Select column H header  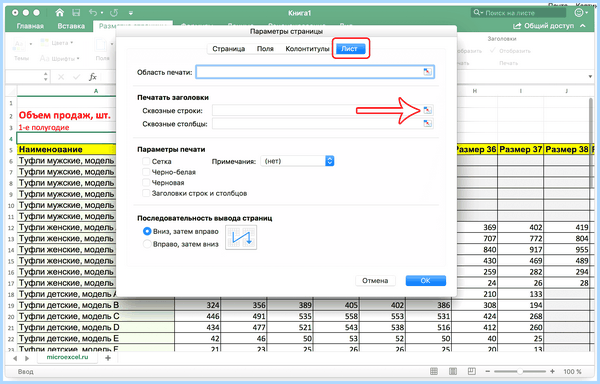click(474, 91)
